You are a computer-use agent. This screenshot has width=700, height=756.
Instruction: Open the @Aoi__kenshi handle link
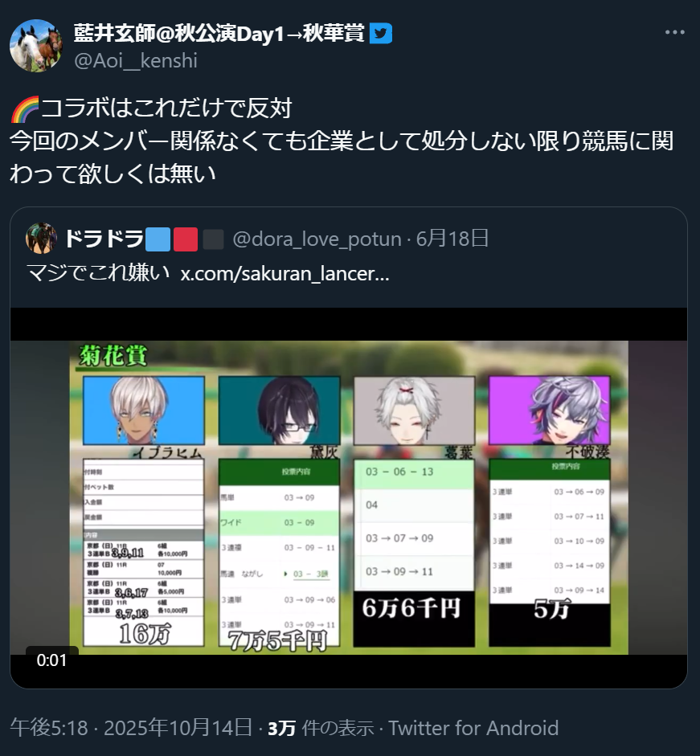click(136, 61)
